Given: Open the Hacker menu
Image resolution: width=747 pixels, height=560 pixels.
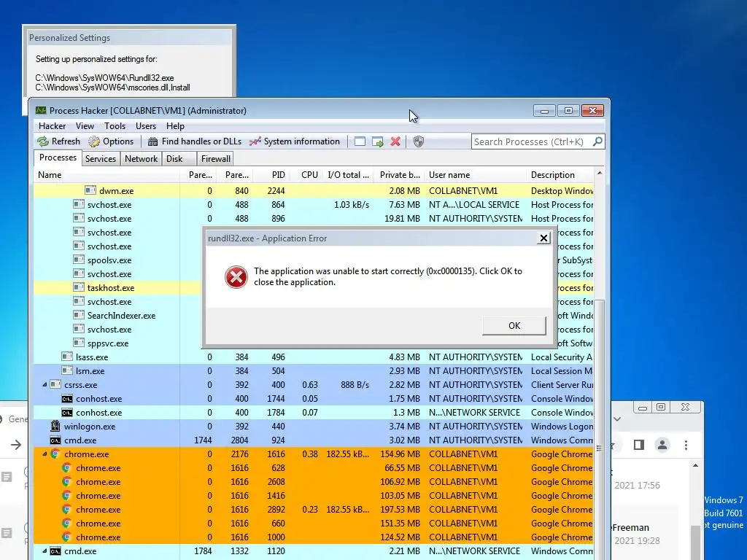Looking at the screenshot, I should (x=52, y=126).
